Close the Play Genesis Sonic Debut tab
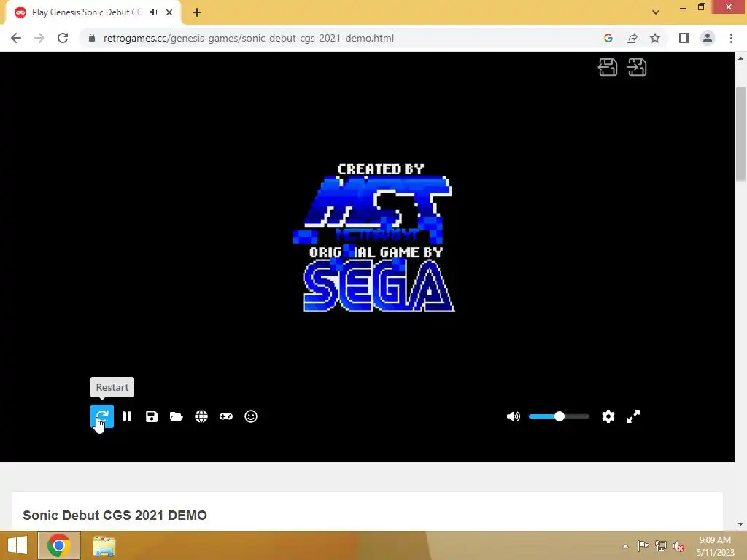This screenshot has width=747, height=560. (169, 12)
